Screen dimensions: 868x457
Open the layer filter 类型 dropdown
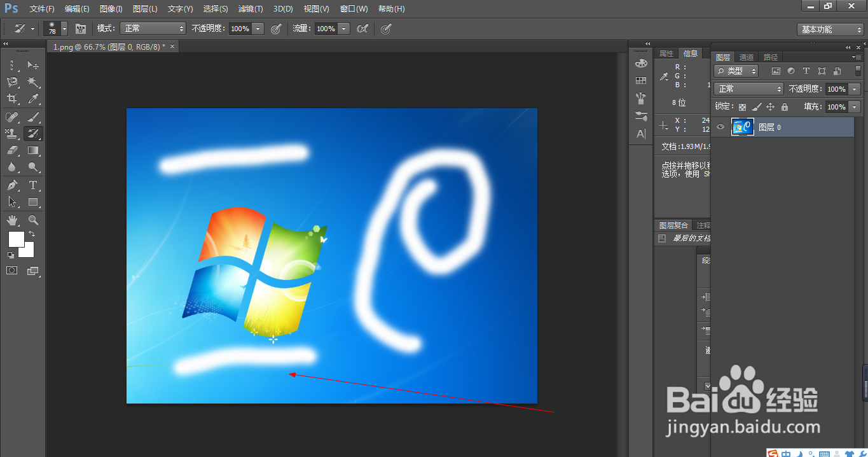[736, 71]
